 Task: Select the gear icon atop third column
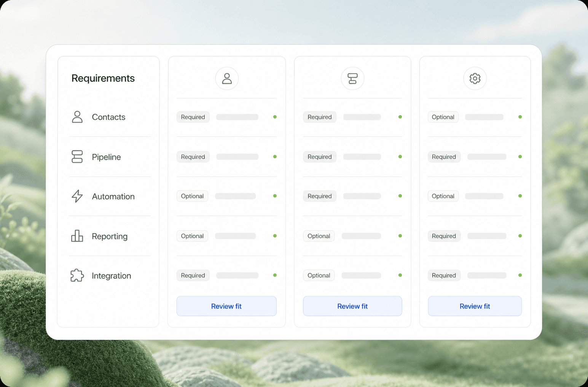[475, 78]
